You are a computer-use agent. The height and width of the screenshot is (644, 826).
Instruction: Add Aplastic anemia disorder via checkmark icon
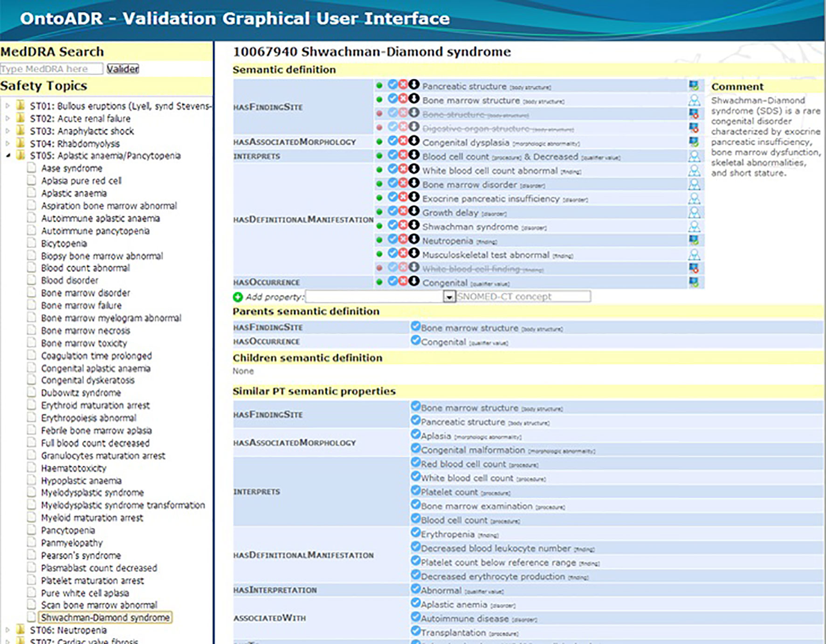click(415, 603)
